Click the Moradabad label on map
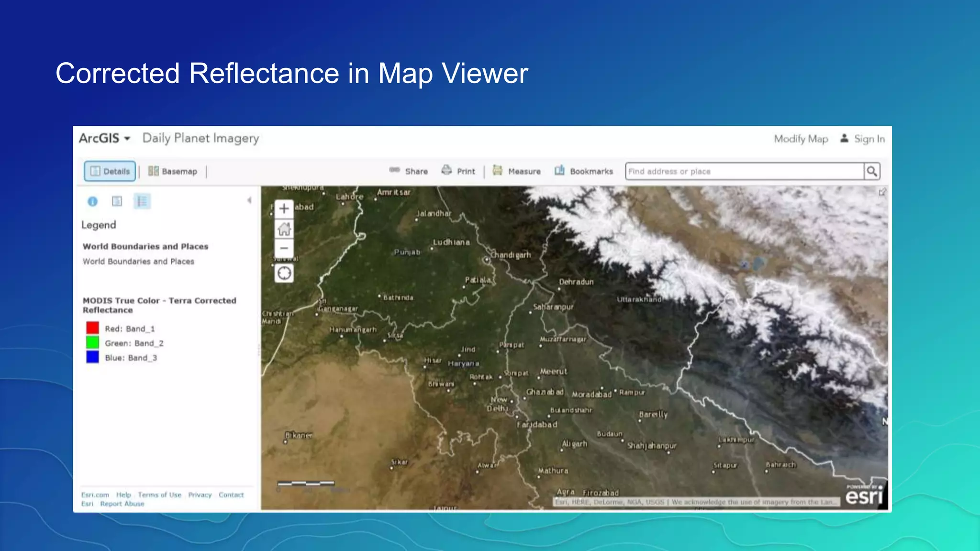This screenshot has height=551, width=980. coord(592,395)
